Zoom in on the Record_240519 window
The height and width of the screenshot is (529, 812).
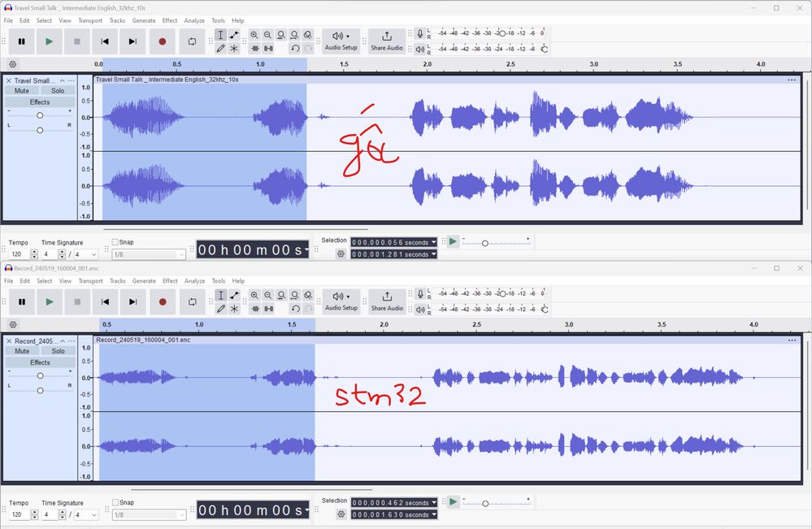(254, 295)
